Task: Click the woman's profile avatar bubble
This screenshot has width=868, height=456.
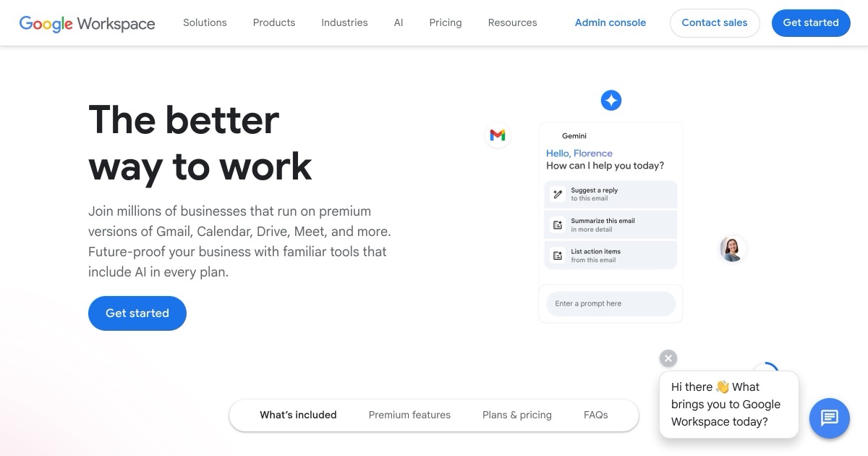Action: 732,249
